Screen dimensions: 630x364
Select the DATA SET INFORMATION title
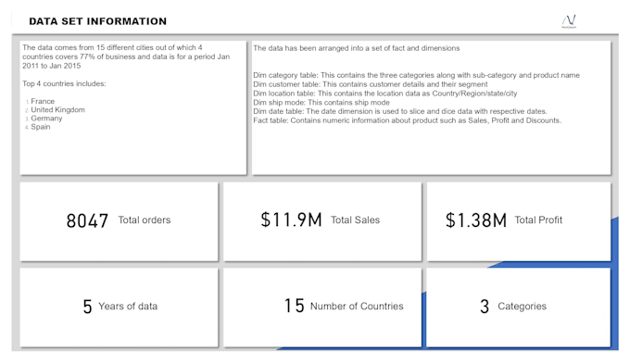pyautogui.click(x=97, y=21)
